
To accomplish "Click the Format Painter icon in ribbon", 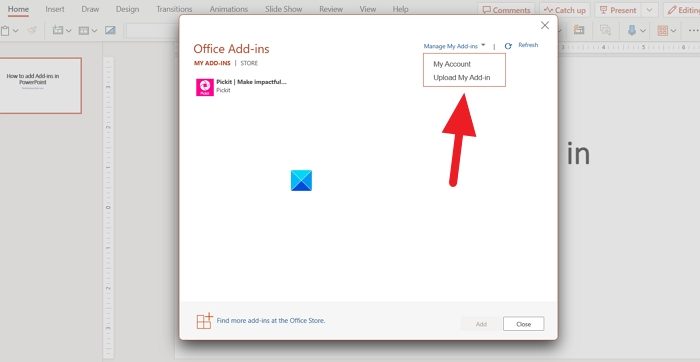I will pyautogui.click(x=32, y=30).
